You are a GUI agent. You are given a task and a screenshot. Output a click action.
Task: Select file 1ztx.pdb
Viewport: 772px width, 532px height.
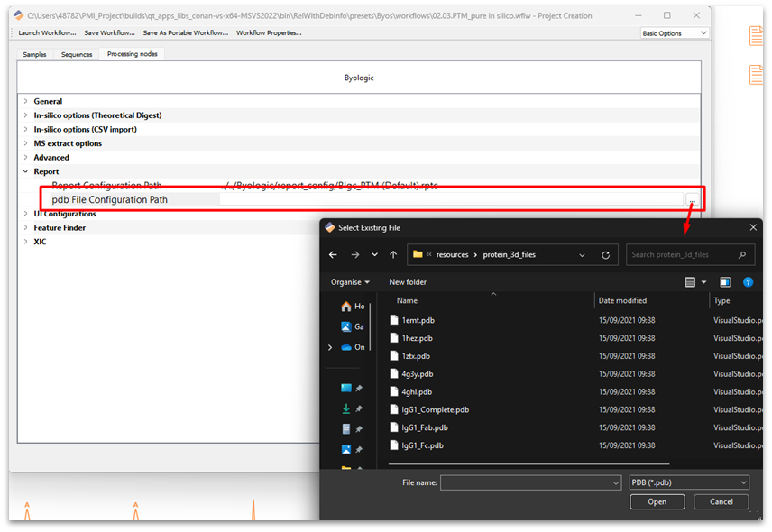(416, 356)
